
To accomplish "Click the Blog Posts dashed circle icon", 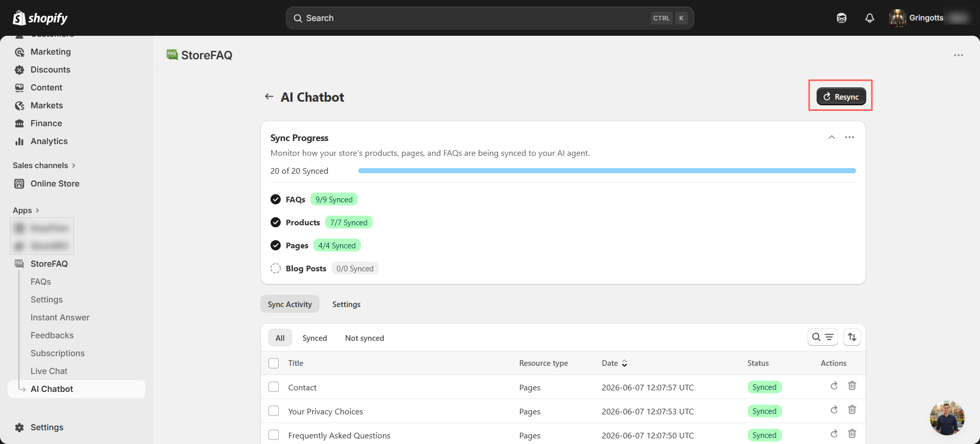I will (276, 268).
